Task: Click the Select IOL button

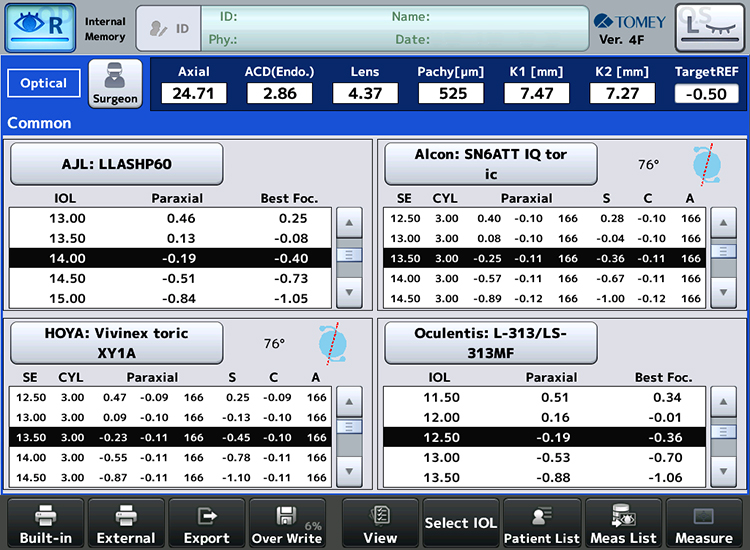Action: (x=460, y=523)
